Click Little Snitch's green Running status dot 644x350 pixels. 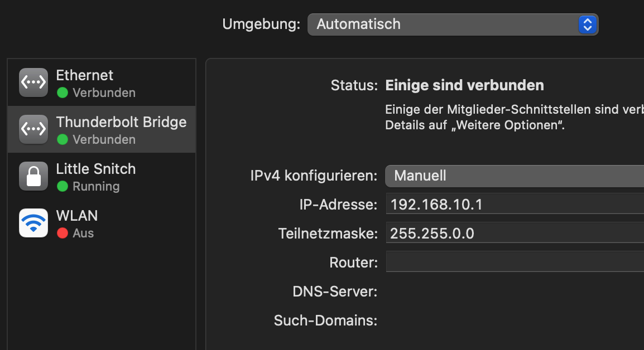click(63, 186)
